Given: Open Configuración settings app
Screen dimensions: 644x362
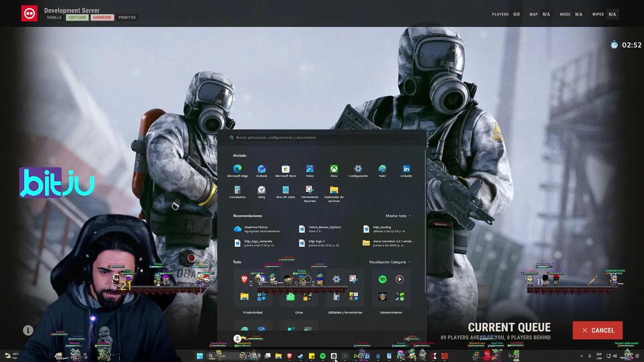Looking at the screenshot, I should tap(358, 171).
